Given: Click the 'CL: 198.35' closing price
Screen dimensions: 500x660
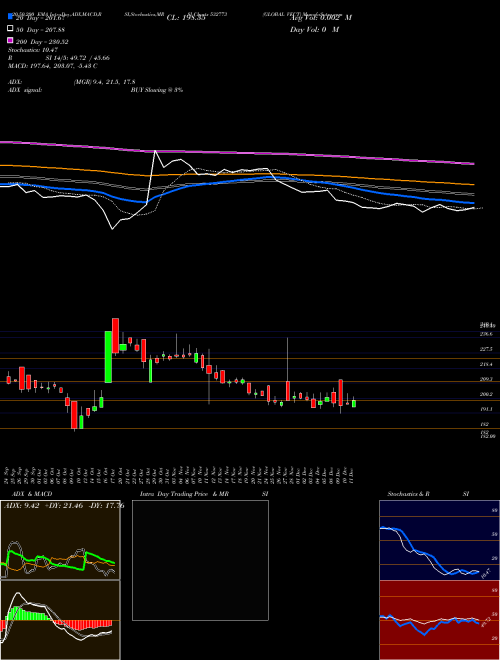Looking at the screenshot, I should click(x=186, y=18).
